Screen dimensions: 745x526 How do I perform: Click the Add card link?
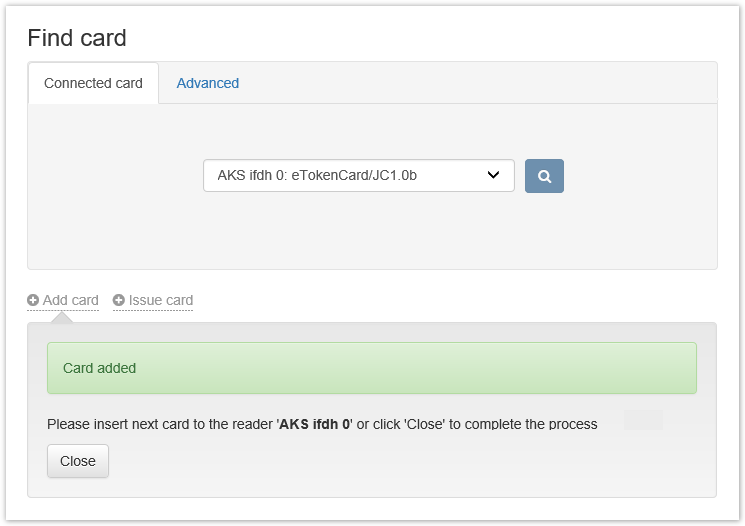pyautogui.click(x=70, y=300)
